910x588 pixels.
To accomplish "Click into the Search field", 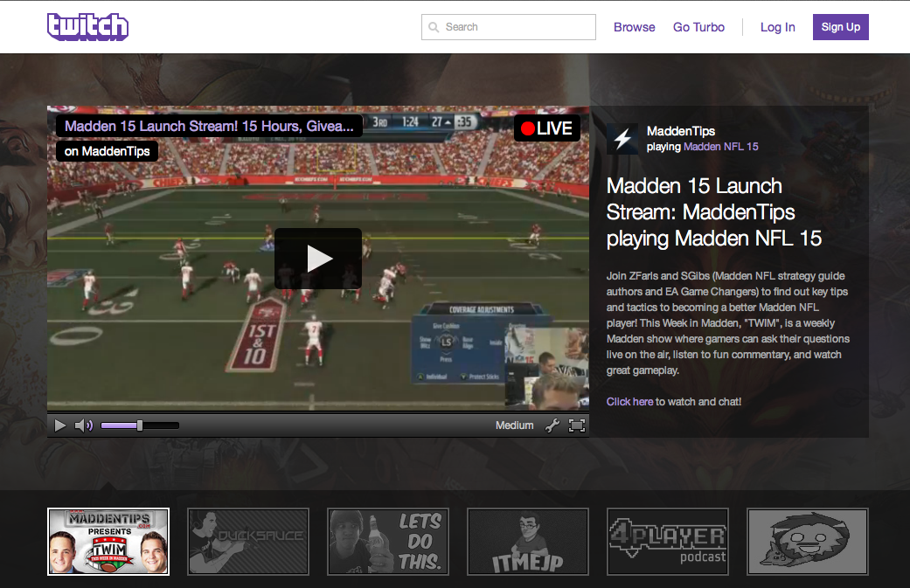I will pyautogui.click(x=509, y=27).
